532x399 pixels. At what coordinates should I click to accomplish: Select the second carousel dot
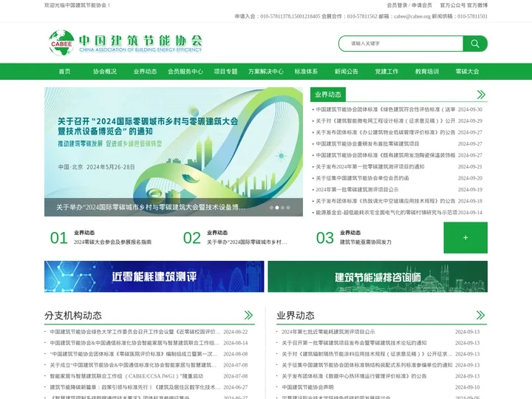click(277, 208)
